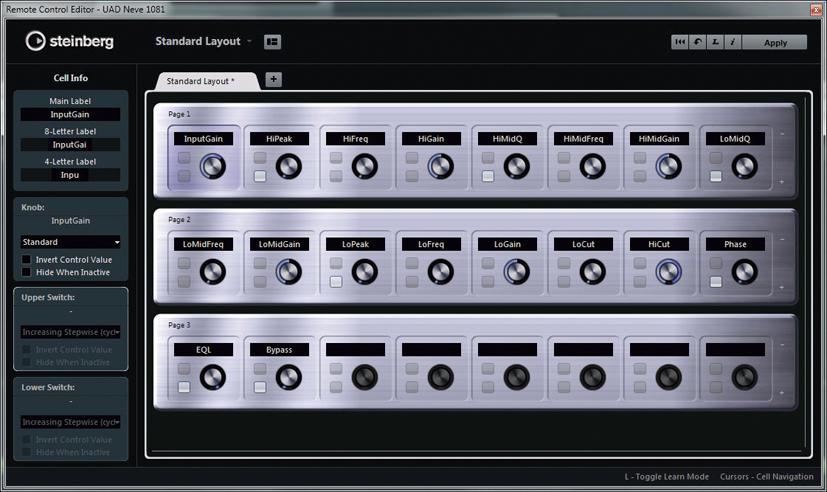
Task: Select the LoFreq knob
Action: click(440, 272)
